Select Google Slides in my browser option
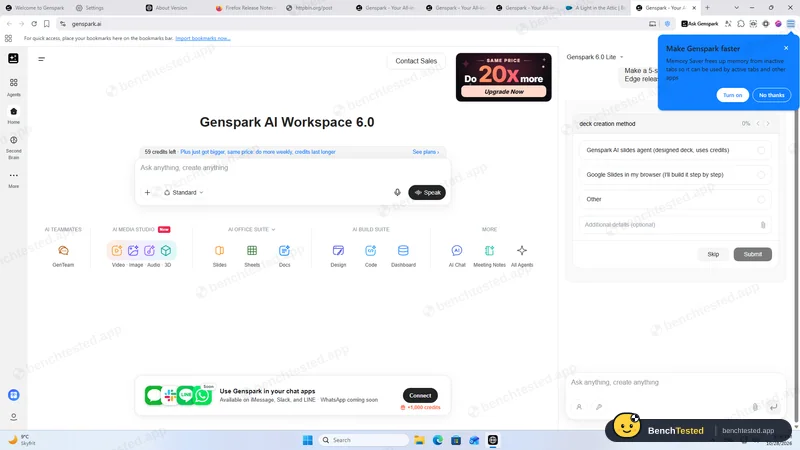The height and width of the screenshot is (450, 800). pos(675,174)
